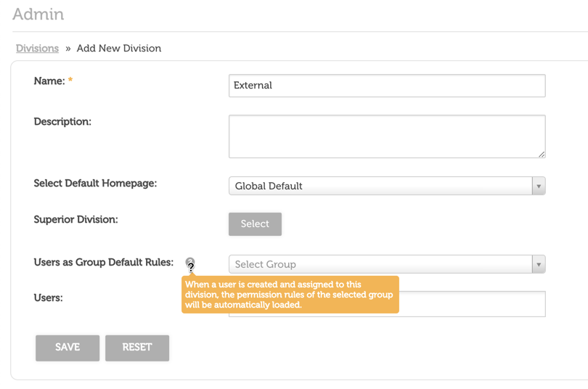Click the Users as Group Default Rules label
The height and width of the screenshot is (389, 588).
[x=104, y=262]
